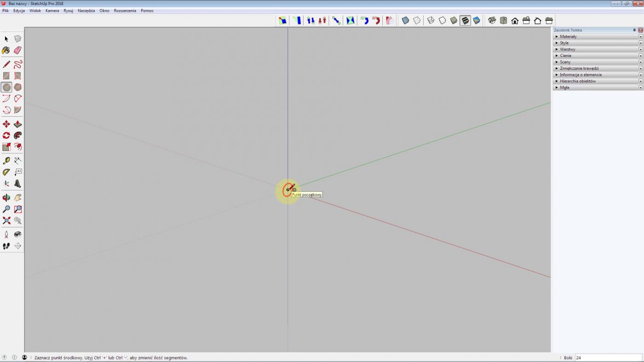The width and height of the screenshot is (644, 362).
Task: Select the Push/Pull tool
Action: (x=17, y=124)
